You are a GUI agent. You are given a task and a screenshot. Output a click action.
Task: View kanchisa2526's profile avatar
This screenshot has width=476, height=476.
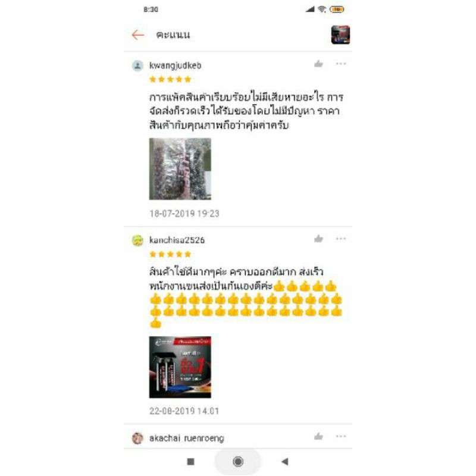(x=137, y=240)
